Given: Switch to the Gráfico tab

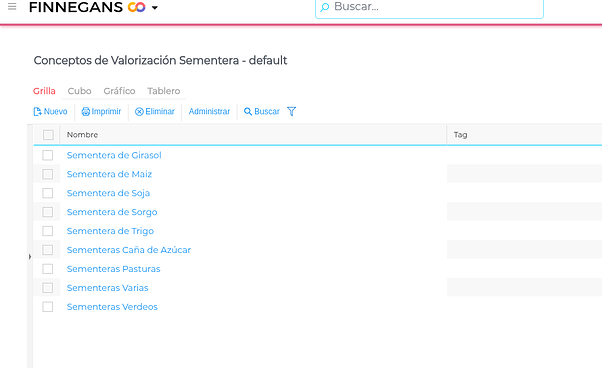Looking at the screenshot, I should click(x=119, y=91).
